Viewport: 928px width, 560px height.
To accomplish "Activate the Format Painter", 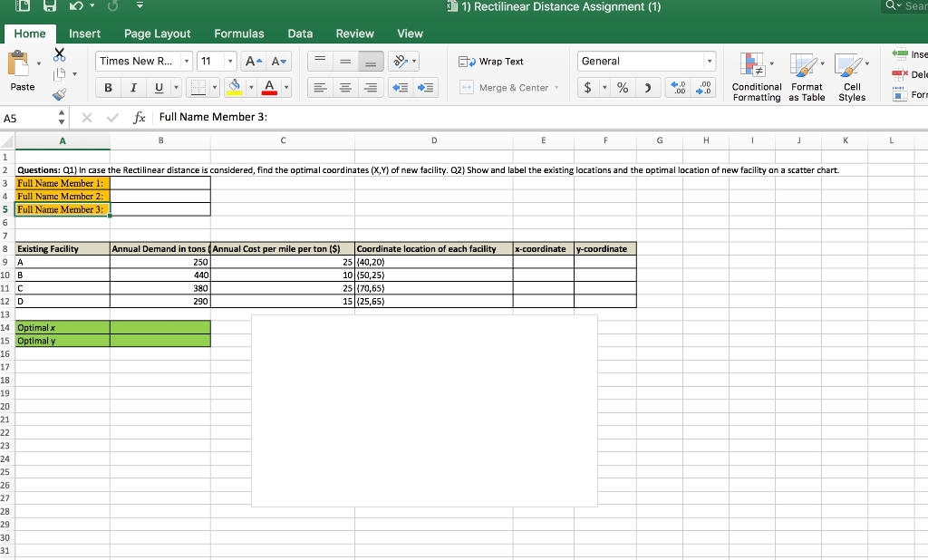I will pos(60,93).
